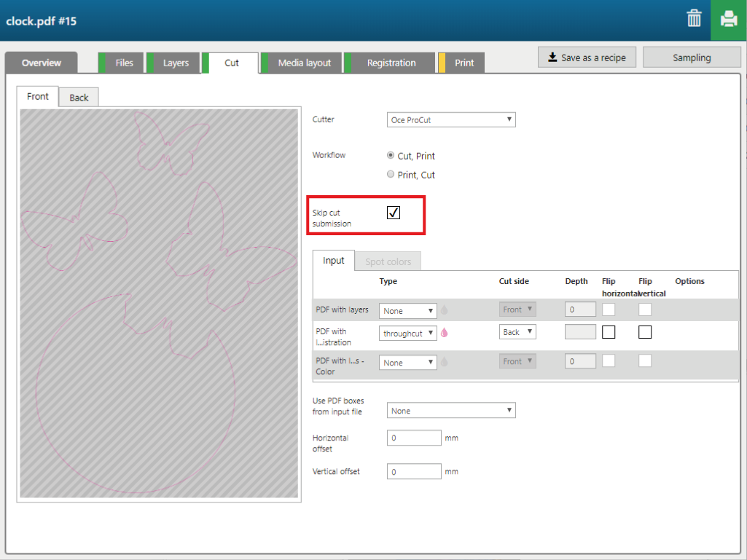The height and width of the screenshot is (560, 747).
Task: Click pink droplet icon beside throughcut
Action: pyautogui.click(x=445, y=333)
